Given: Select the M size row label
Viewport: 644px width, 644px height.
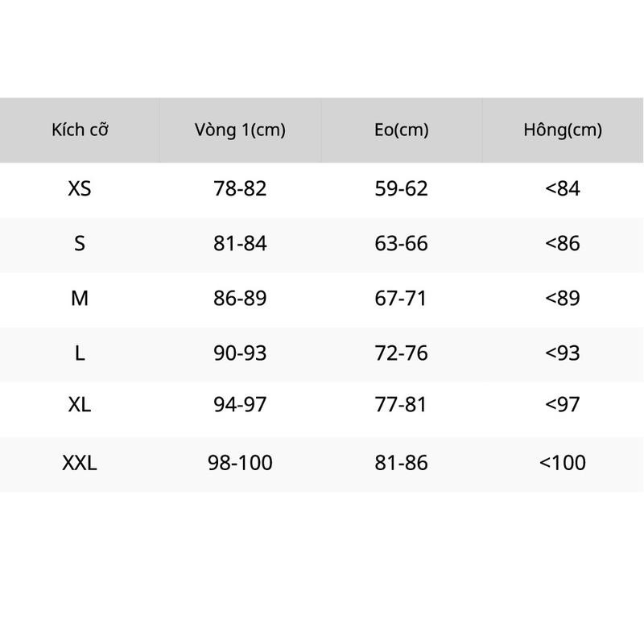Looking at the screenshot, I should pos(80,298).
